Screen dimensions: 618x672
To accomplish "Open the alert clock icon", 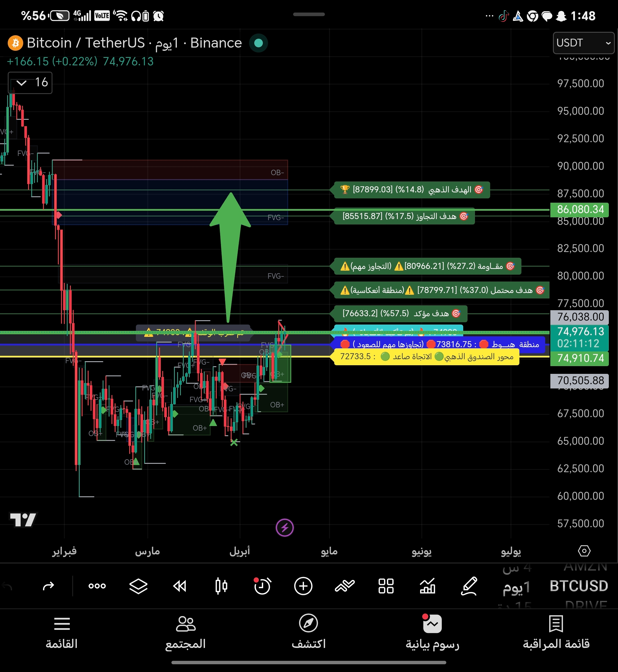I will [262, 586].
